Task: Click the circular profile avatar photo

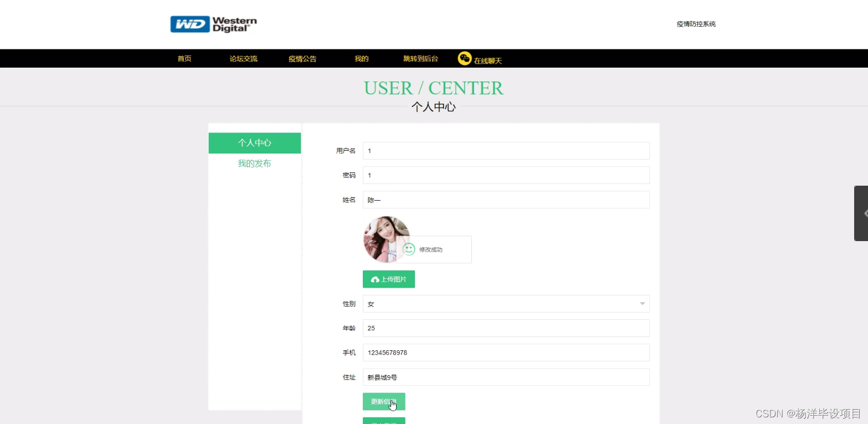Action: [x=386, y=239]
